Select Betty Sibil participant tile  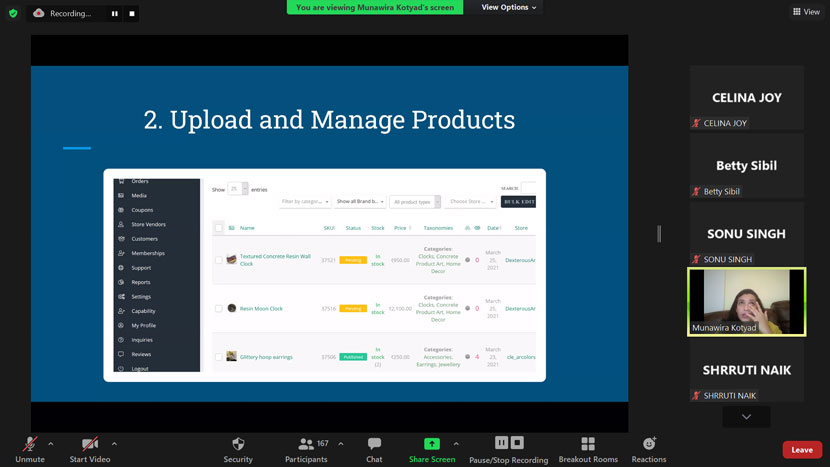(x=746, y=166)
